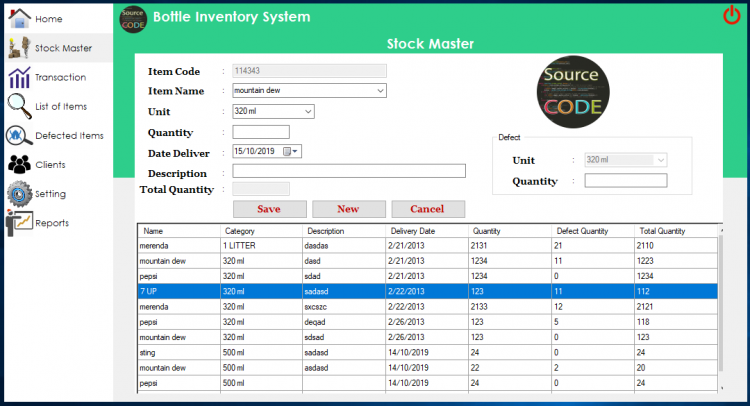Click the 2/22/2013 date in 7 UP row
Screen dimensions: 750x406
(427, 291)
